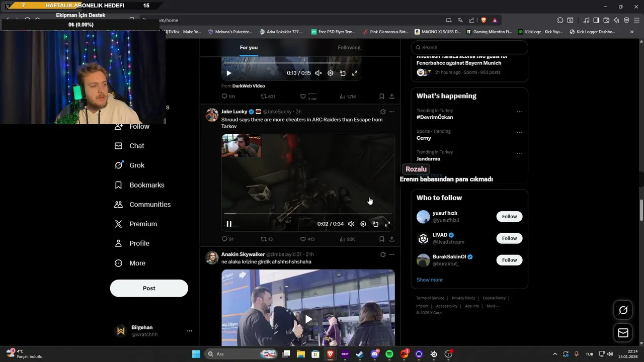Open Communities in the left sidebar
The image size is (644, 362).
[143, 205]
